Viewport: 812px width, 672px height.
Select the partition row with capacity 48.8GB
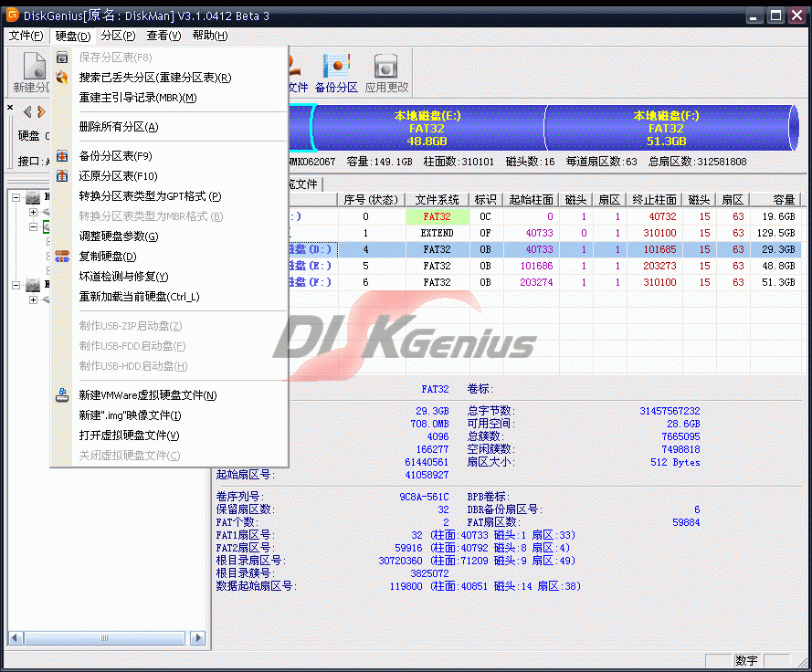pyautogui.click(x=543, y=266)
